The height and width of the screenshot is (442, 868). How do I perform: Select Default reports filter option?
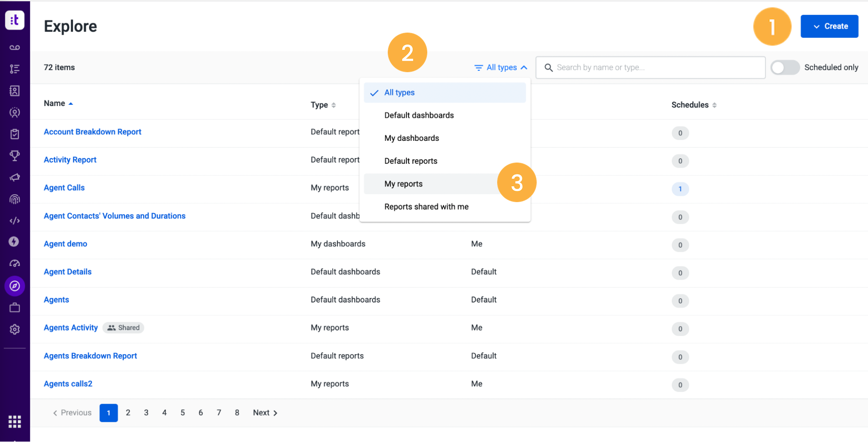[x=445, y=161]
